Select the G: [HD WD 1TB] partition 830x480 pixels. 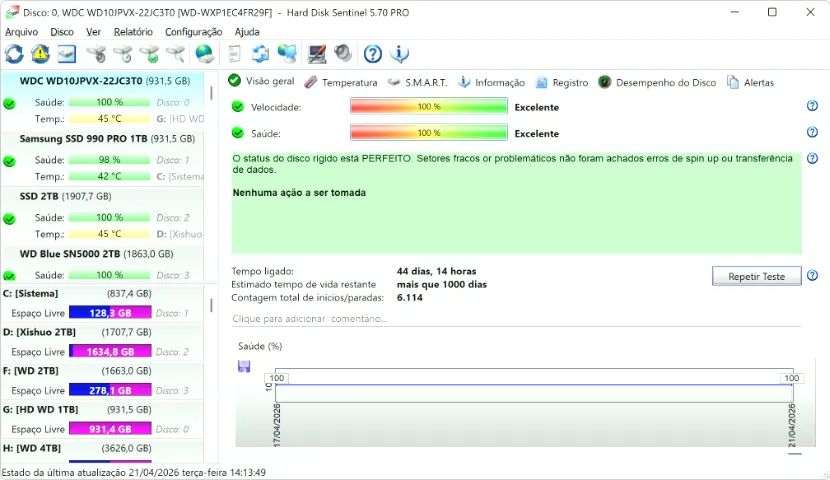103,420
